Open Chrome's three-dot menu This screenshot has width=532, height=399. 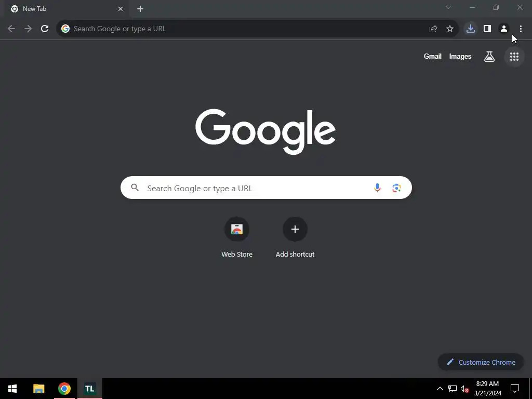[521, 29]
